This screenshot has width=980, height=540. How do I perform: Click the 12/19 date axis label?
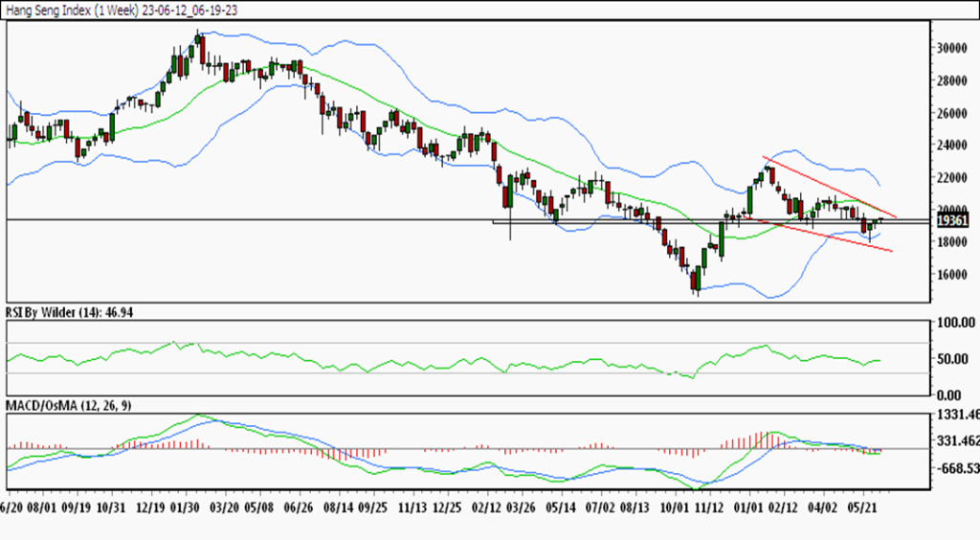click(150, 506)
